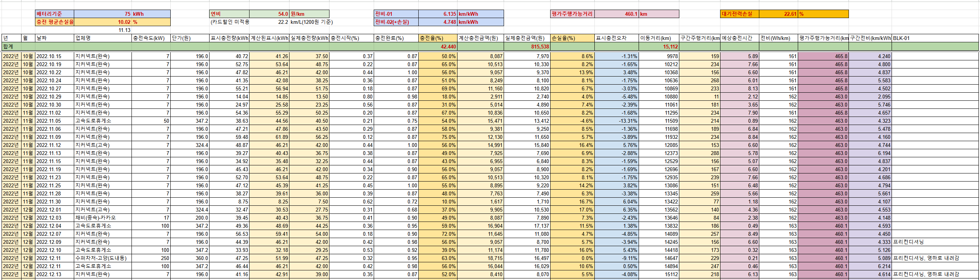Click the 8.75 displayed charge cell
The image size is (980, 280).
coord(229,202)
